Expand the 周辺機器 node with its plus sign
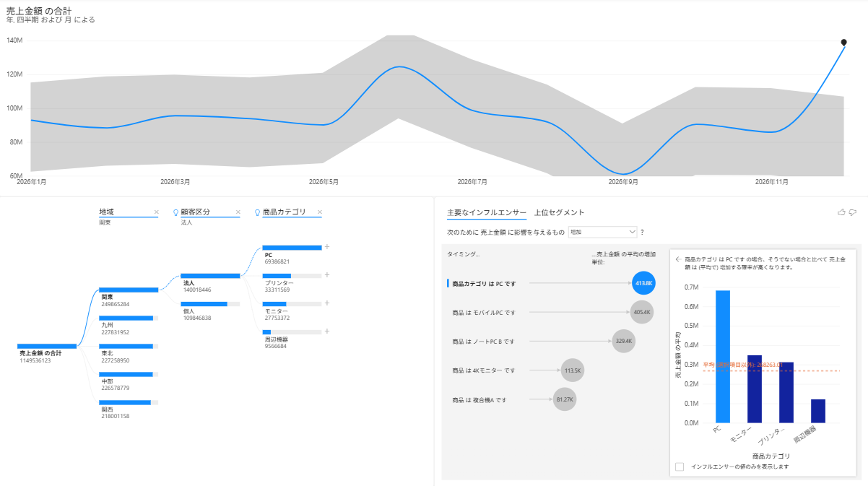Screen dimensions: 868x486 pyautogui.click(x=327, y=331)
